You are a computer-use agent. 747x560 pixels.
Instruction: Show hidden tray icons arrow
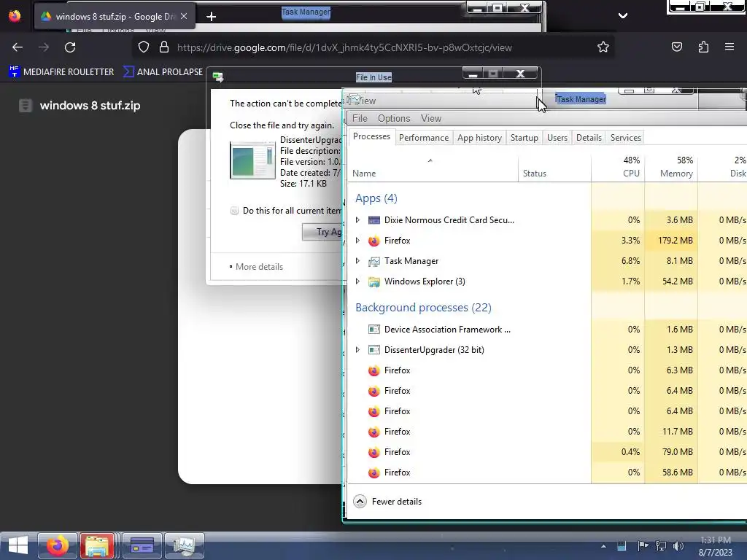point(603,546)
